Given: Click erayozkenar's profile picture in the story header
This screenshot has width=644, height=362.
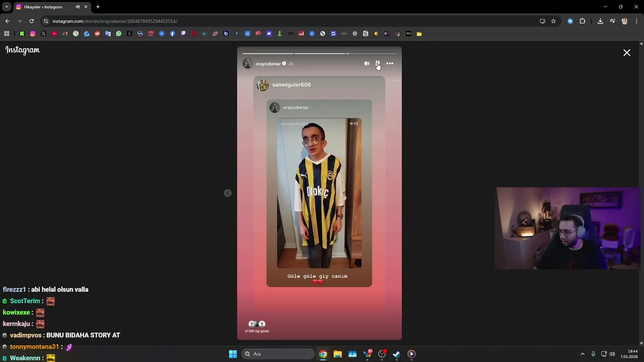Looking at the screenshot, I should pyautogui.click(x=247, y=63).
